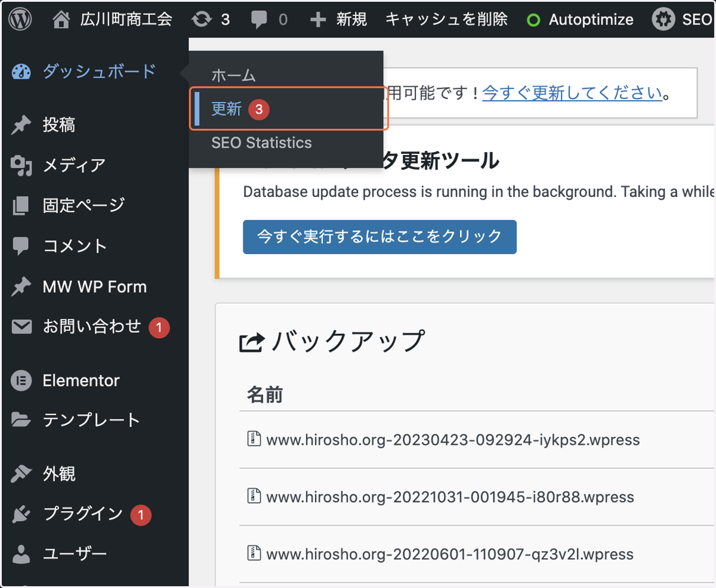Click the folder icon next to テンプレート

tap(21, 420)
